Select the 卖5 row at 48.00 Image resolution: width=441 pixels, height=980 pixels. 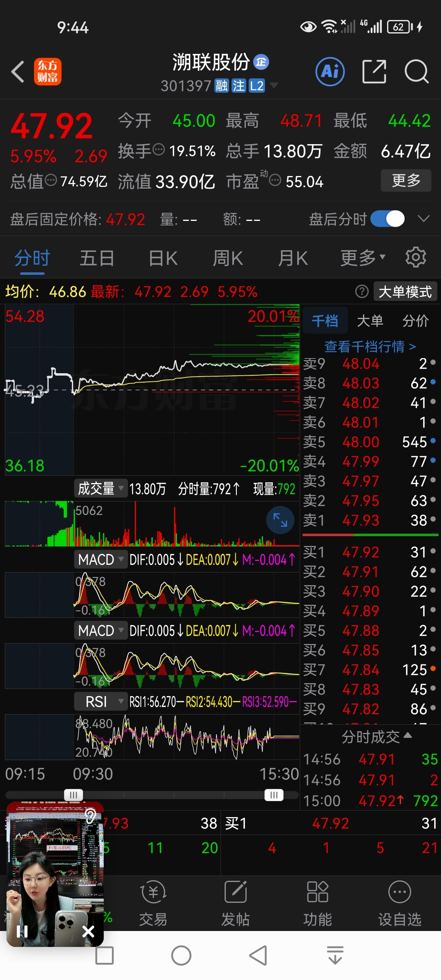point(370,442)
